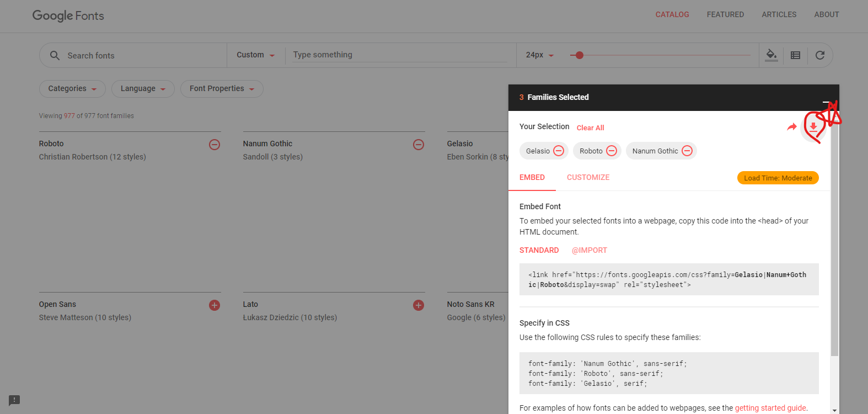Click Steve Matteson (10 styles) text
868x414 pixels.
[x=85, y=317]
